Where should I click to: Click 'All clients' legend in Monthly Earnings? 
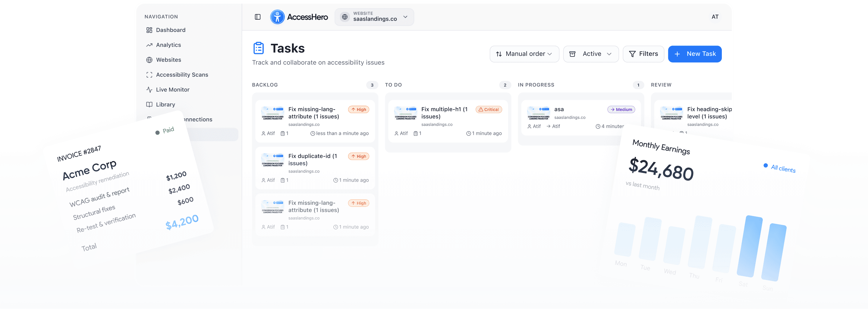779,168
